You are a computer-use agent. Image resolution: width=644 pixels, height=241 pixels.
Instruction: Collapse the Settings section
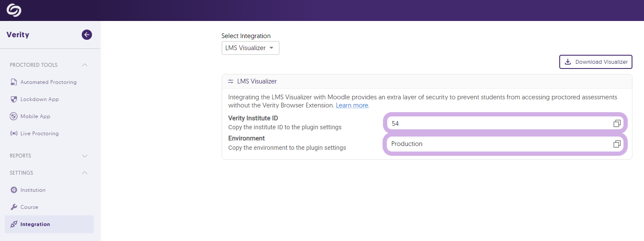[85, 173]
